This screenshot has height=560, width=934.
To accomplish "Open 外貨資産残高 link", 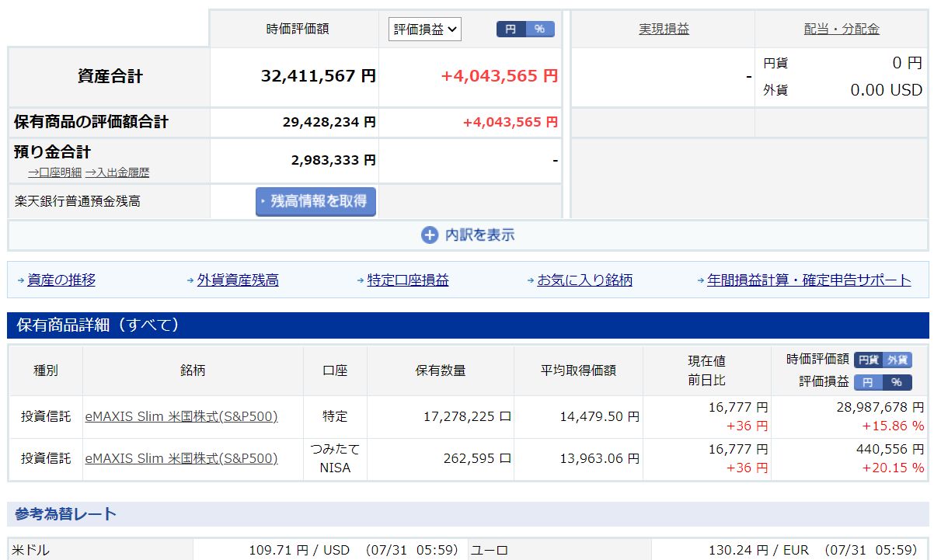I will 238,280.
